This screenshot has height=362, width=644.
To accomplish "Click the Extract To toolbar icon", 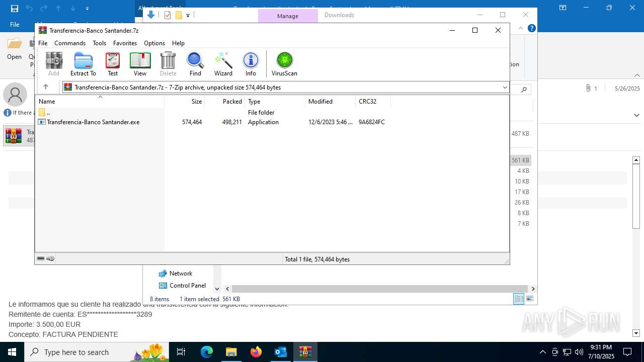I will point(83,64).
